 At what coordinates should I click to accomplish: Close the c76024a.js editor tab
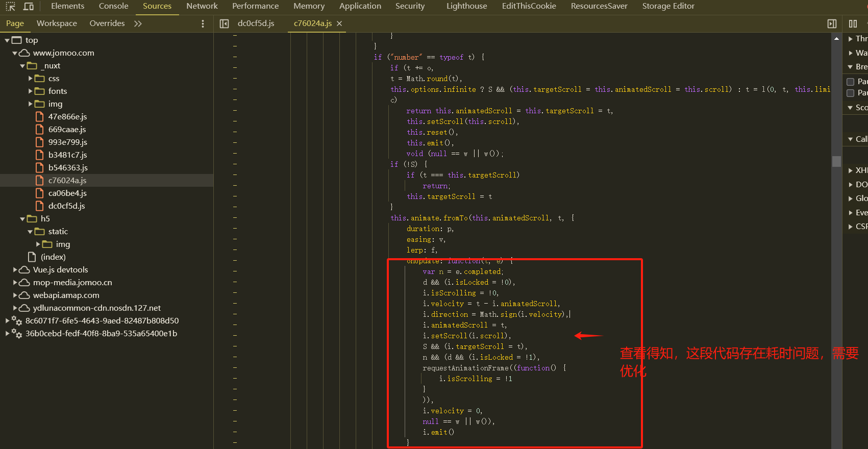(339, 23)
